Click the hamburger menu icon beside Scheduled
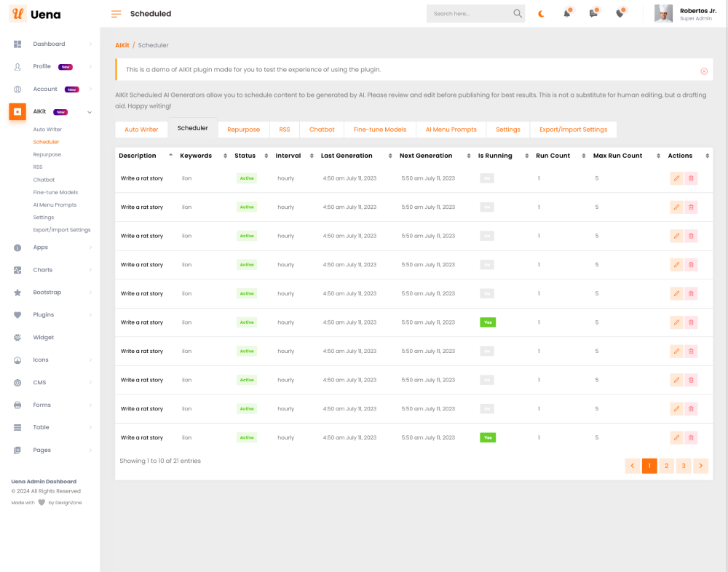 116,14
